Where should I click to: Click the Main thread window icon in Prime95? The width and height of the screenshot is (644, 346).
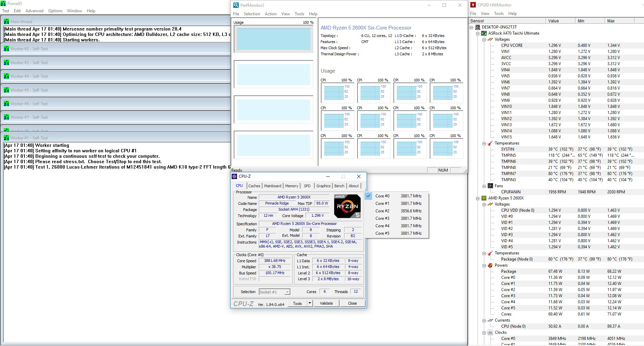click(x=6, y=21)
